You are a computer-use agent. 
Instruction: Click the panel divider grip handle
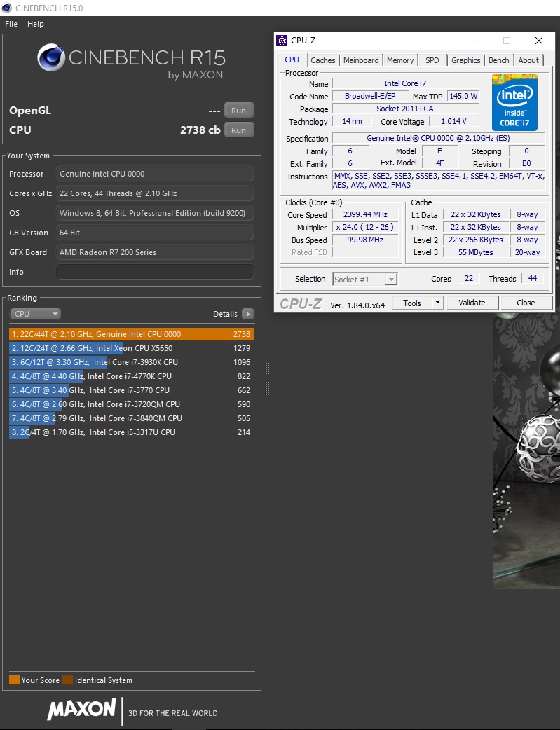click(268, 380)
